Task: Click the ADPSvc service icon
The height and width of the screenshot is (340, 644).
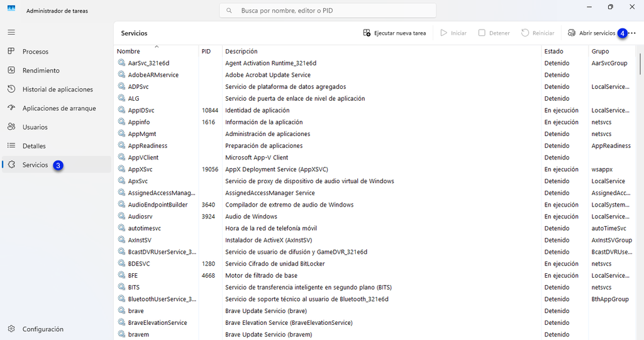Action: (x=121, y=86)
